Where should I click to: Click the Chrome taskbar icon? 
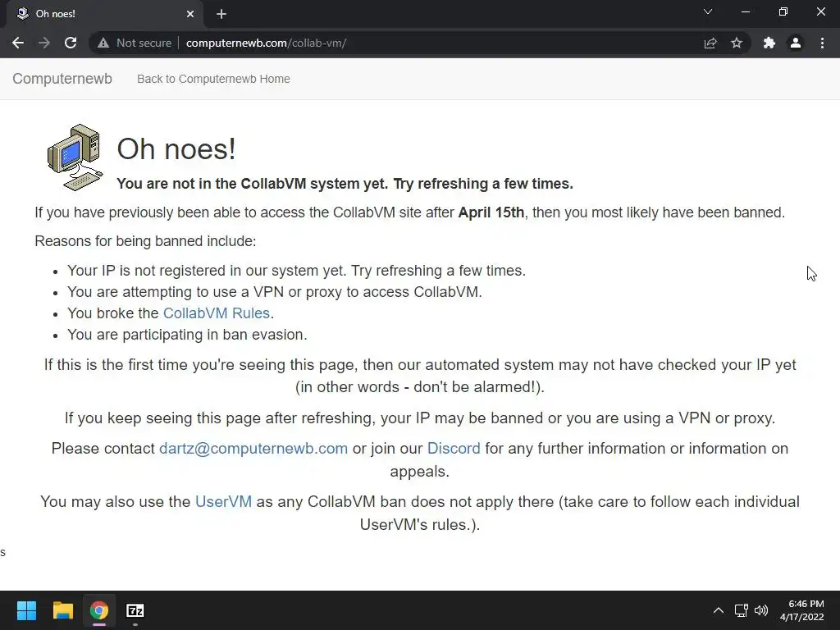pos(98,610)
